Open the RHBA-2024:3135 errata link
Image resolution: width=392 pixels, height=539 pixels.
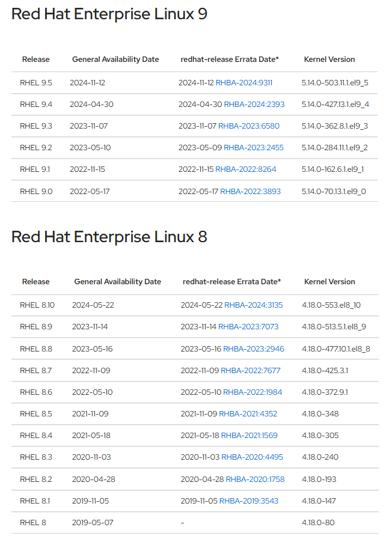[x=254, y=305]
